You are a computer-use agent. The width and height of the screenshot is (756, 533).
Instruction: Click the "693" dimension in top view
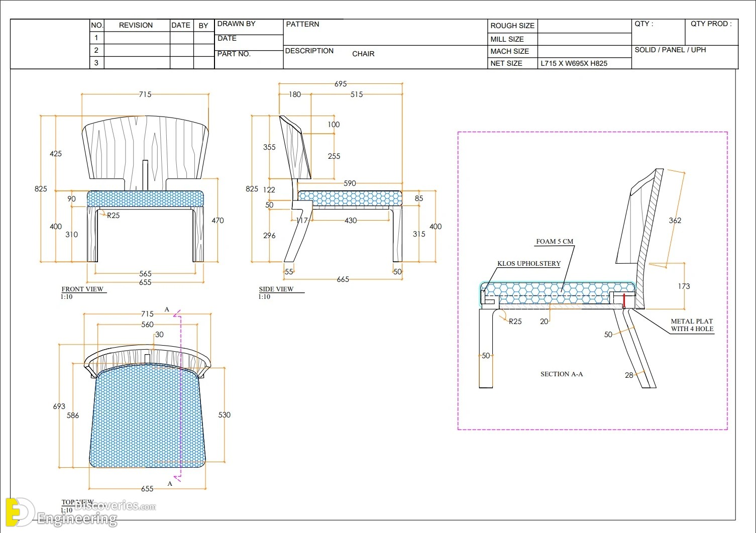tap(59, 406)
